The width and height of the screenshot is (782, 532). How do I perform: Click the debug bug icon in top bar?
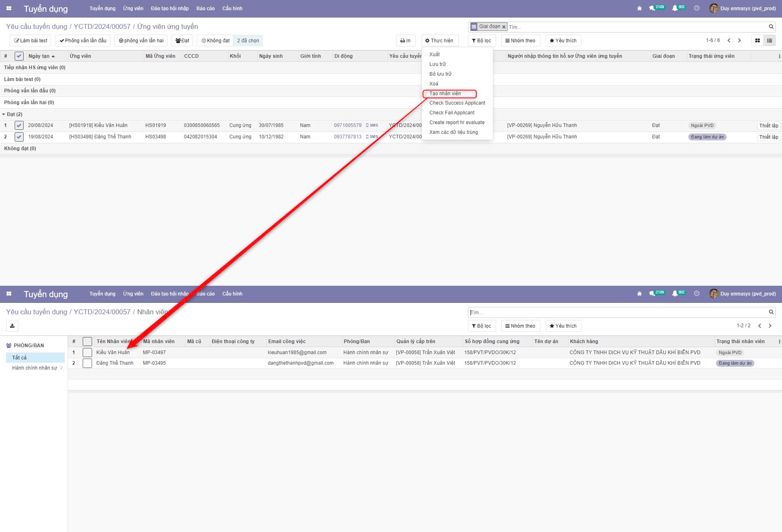point(639,8)
